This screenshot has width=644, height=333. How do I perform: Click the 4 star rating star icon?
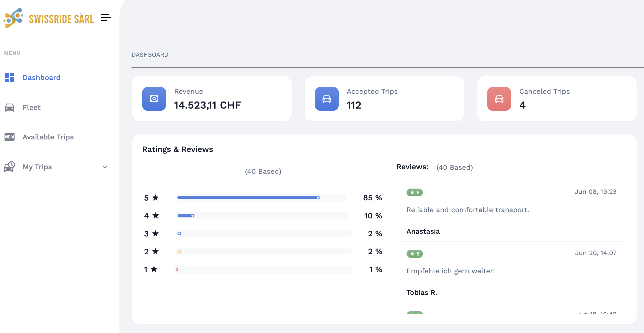click(x=156, y=215)
